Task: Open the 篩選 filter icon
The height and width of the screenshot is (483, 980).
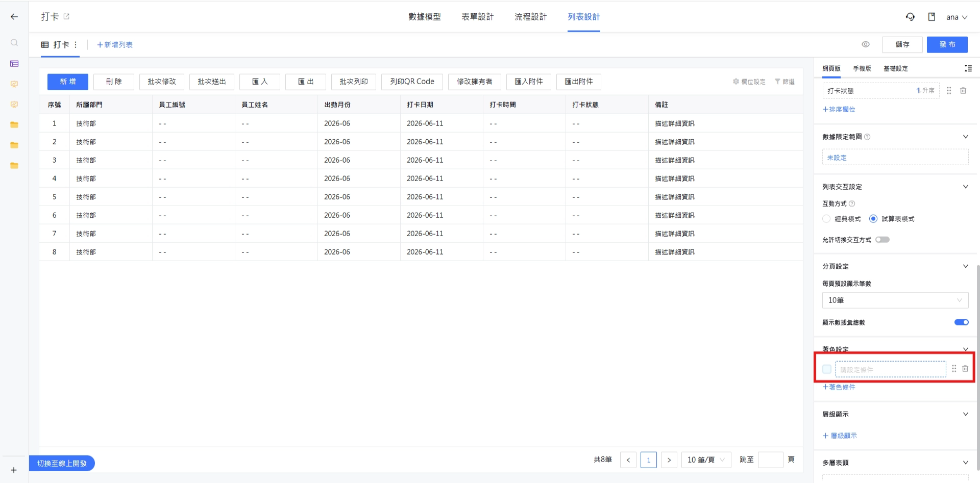Action: tap(785, 82)
